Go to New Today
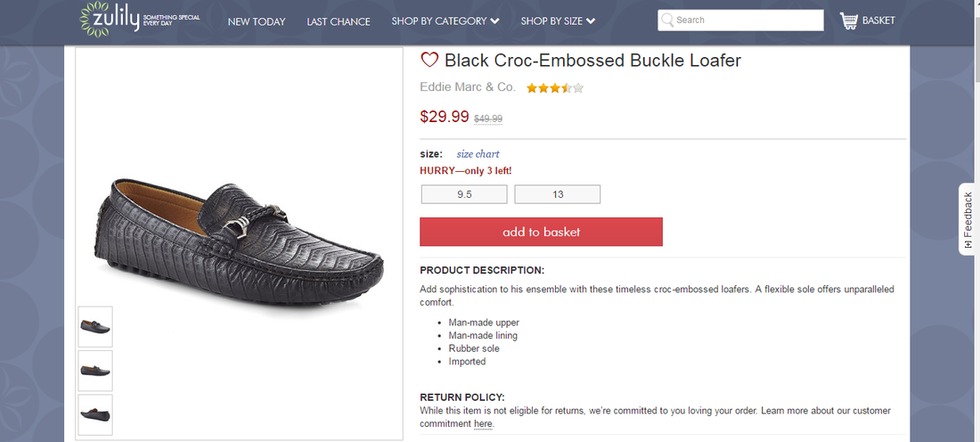Screen dimensions: 980x442 256,21
